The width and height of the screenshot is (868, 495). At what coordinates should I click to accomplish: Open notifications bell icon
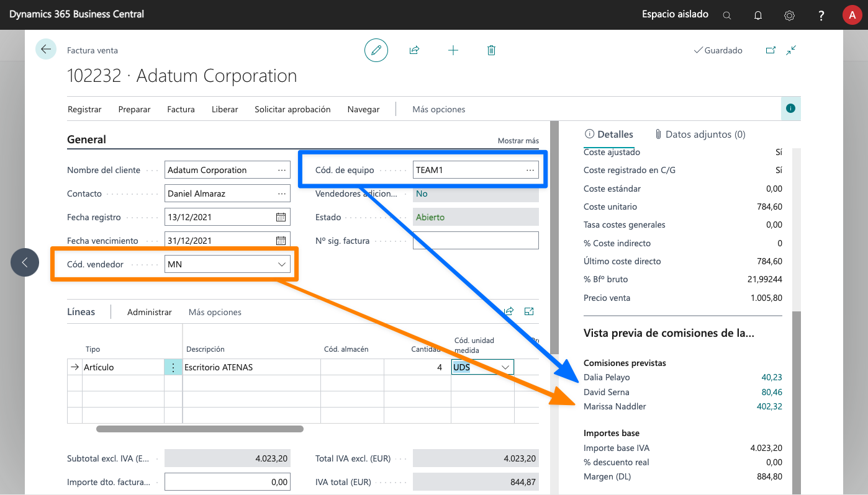(758, 15)
